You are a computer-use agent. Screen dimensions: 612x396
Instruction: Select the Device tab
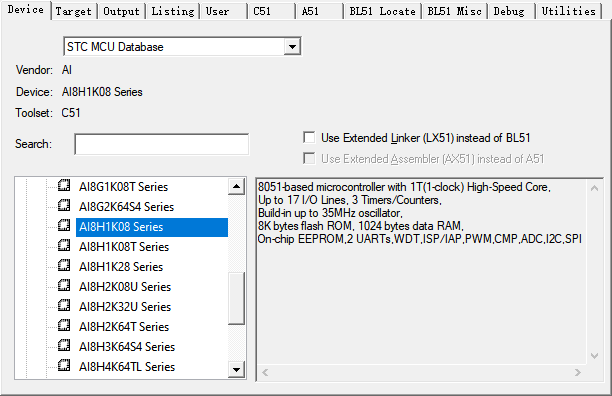26,10
